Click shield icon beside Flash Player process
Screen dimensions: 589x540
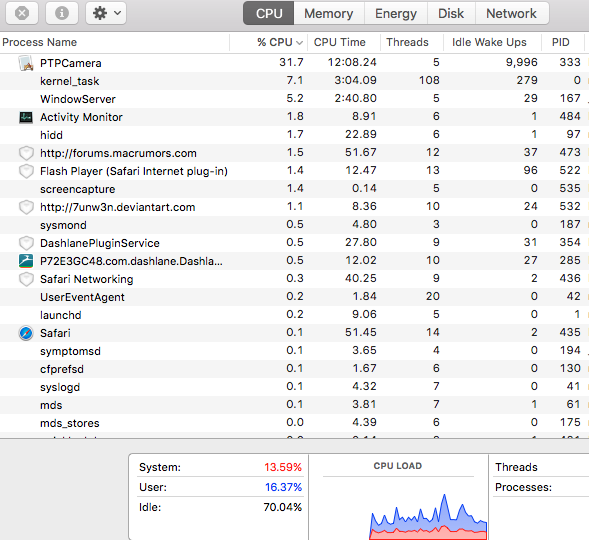click(x=26, y=171)
